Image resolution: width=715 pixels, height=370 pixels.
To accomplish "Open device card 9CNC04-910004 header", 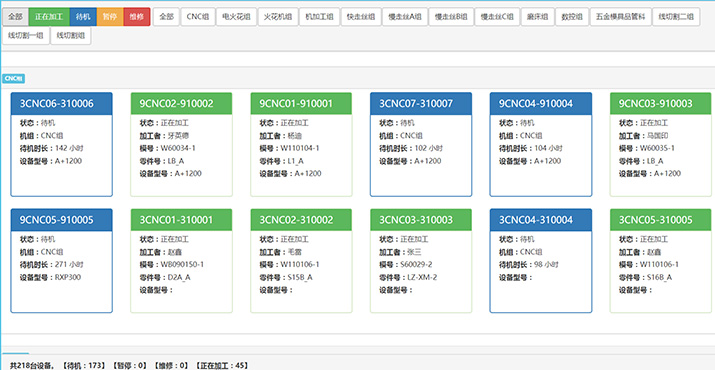I will point(541,104).
